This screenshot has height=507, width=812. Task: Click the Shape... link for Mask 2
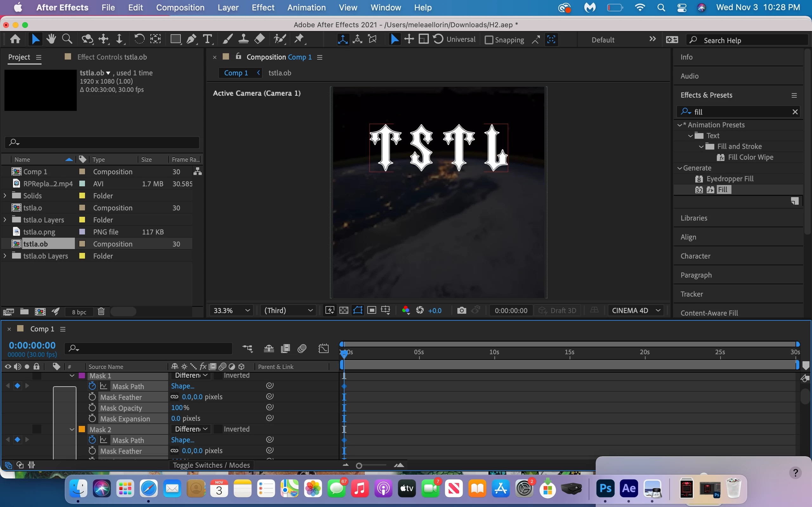pyautogui.click(x=182, y=440)
